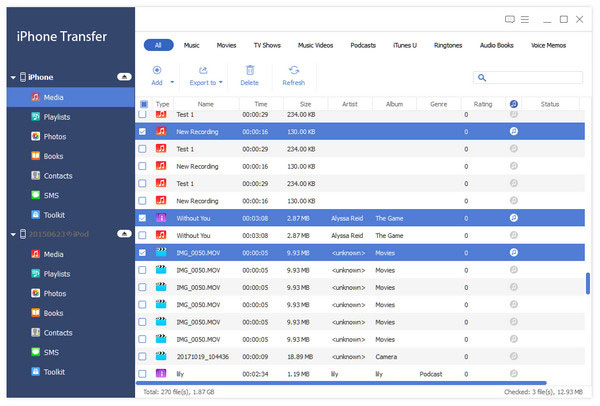Screen dimensions: 600x406
Task: Eject the iPod device
Action: pyautogui.click(x=124, y=233)
